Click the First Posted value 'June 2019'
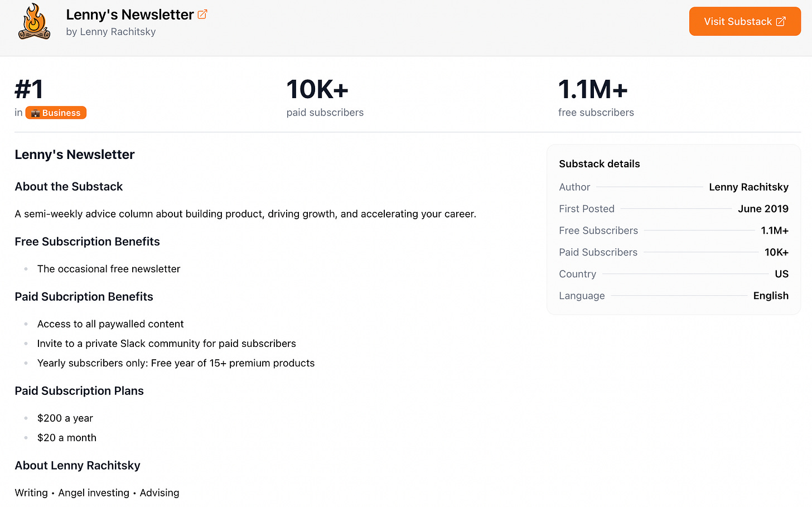This screenshot has width=812, height=507. [763, 209]
